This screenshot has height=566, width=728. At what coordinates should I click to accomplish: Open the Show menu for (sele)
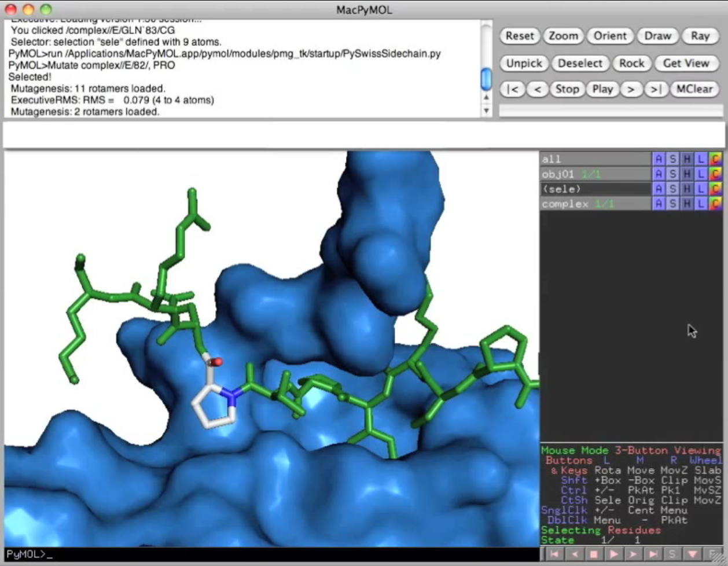(x=672, y=189)
